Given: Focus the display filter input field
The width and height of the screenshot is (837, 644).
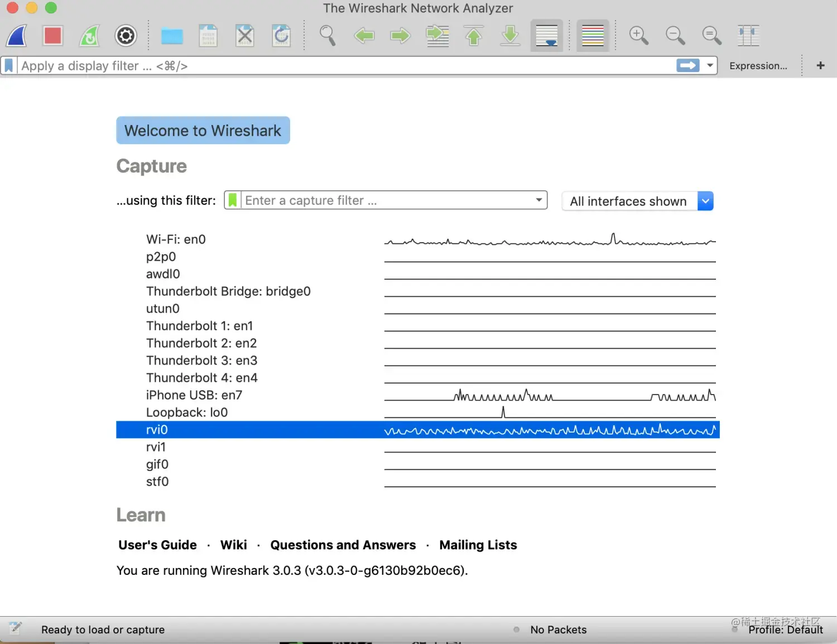Looking at the screenshot, I should [346, 66].
